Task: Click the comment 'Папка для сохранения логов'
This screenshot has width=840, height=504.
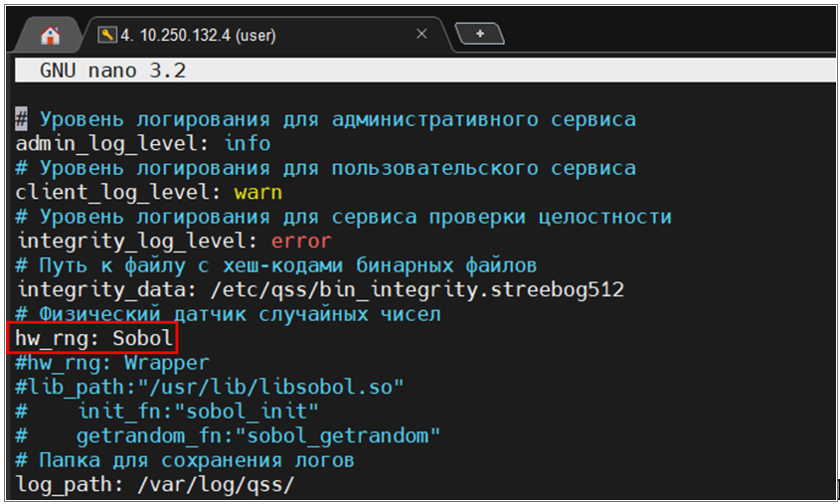Action: point(196,460)
